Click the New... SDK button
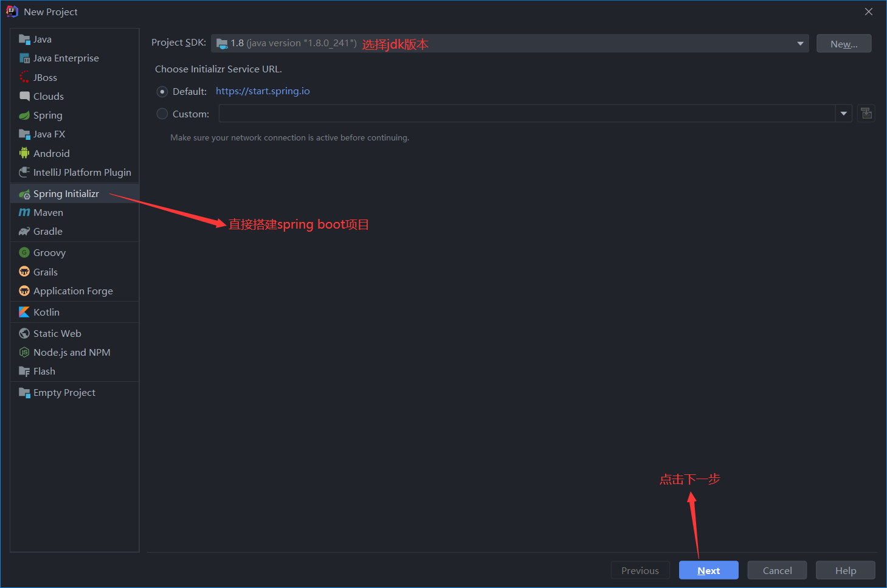The image size is (887, 588). (x=844, y=44)
